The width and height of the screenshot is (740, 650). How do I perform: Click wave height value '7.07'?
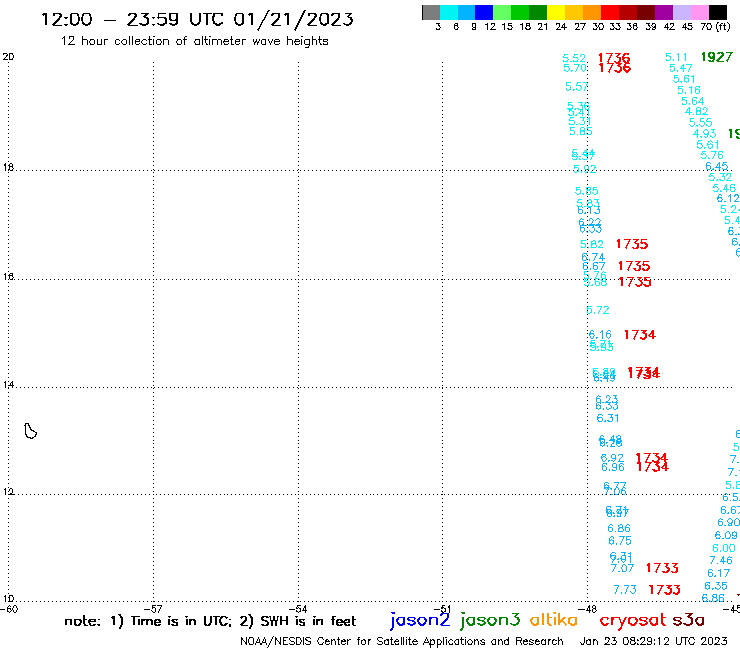tap(622, 568)
